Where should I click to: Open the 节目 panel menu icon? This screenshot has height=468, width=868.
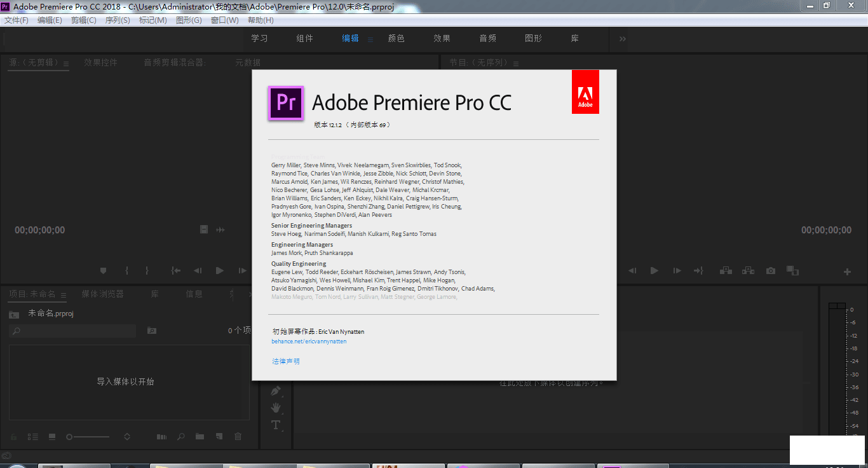[516, 64]
